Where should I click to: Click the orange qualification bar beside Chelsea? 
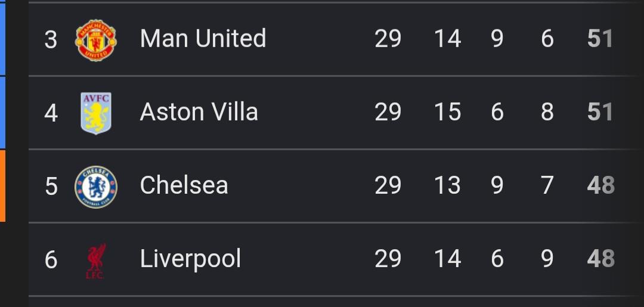(x=2, y=186)
